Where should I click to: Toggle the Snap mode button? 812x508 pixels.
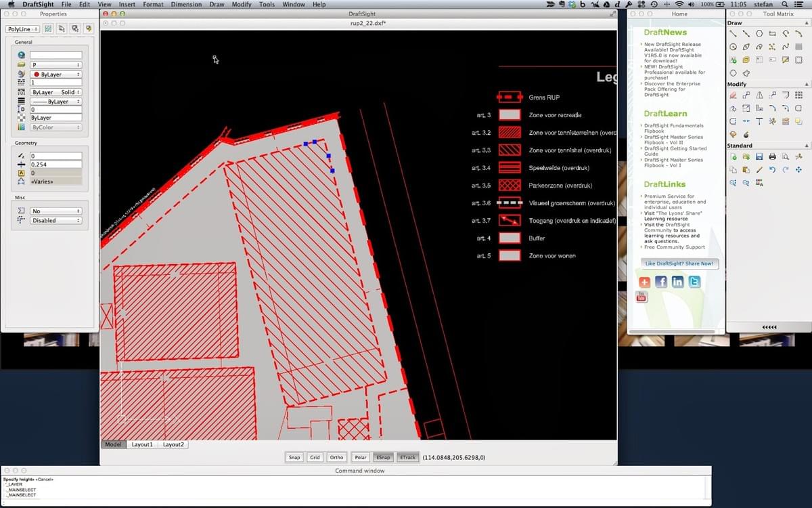pyautogui.click(x=294, y=457)
